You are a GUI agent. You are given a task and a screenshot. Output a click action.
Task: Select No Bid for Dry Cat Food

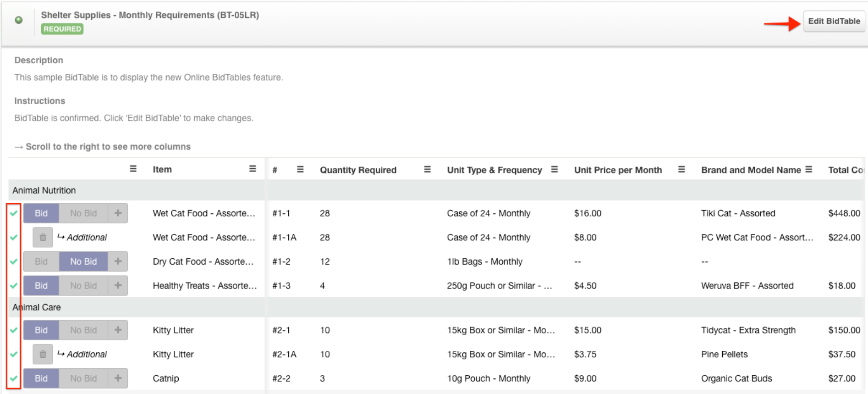(83, 261)
